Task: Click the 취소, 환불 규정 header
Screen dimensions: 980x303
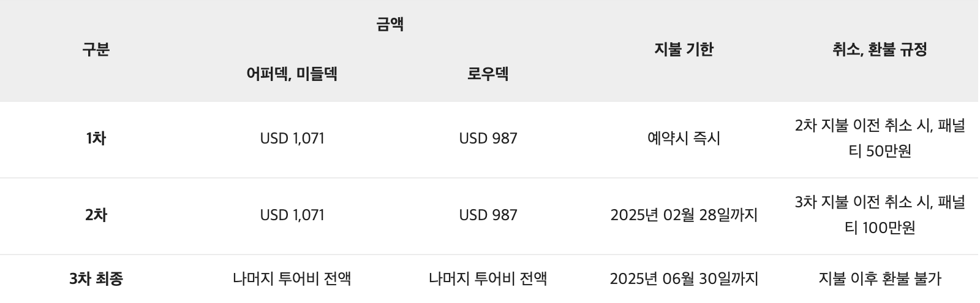Action: pos(880,49)
